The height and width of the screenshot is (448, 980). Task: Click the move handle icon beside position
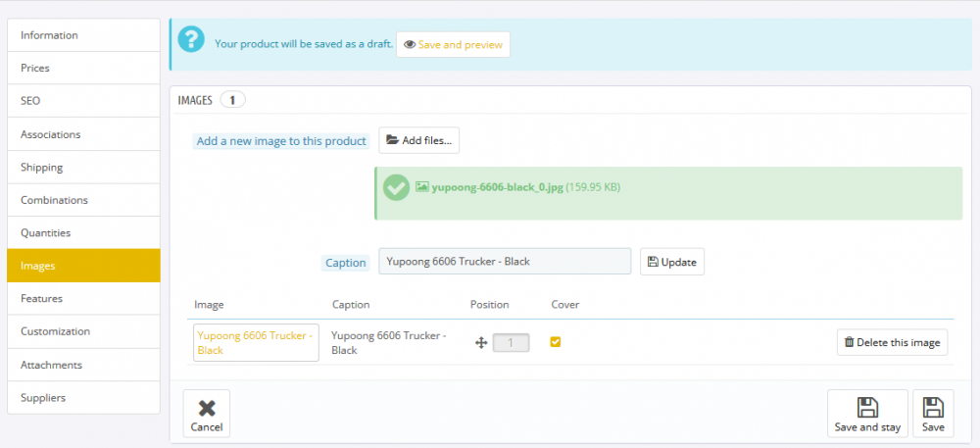481,343
